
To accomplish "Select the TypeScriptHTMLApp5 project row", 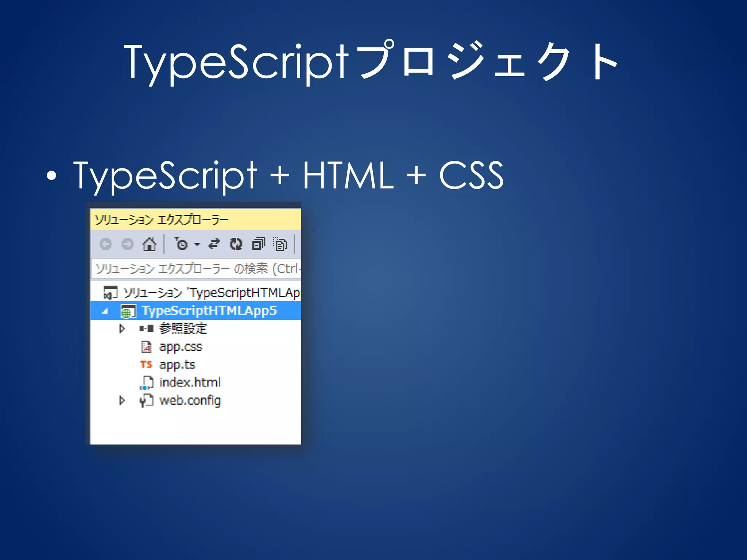I will pos(196,310).
